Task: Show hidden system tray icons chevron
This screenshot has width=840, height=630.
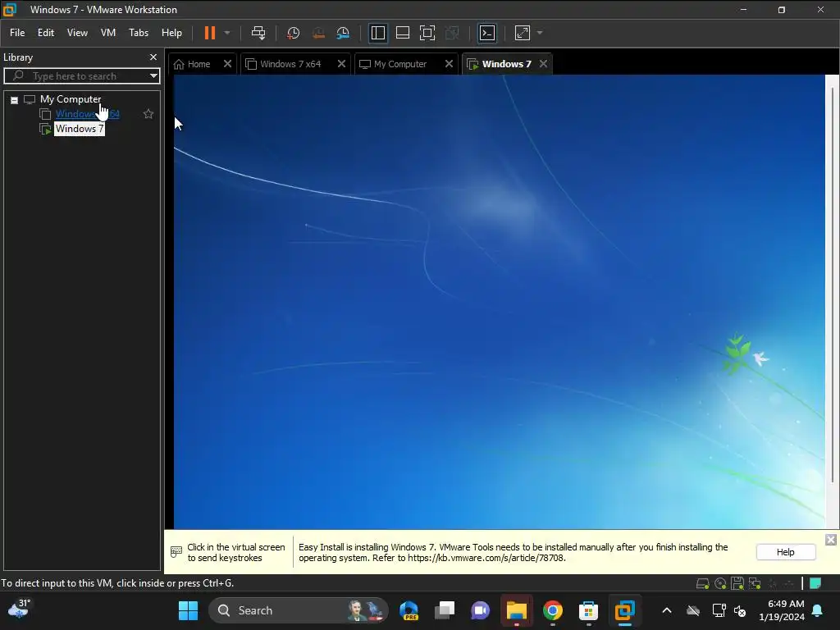Action: [x=667, y=610]
